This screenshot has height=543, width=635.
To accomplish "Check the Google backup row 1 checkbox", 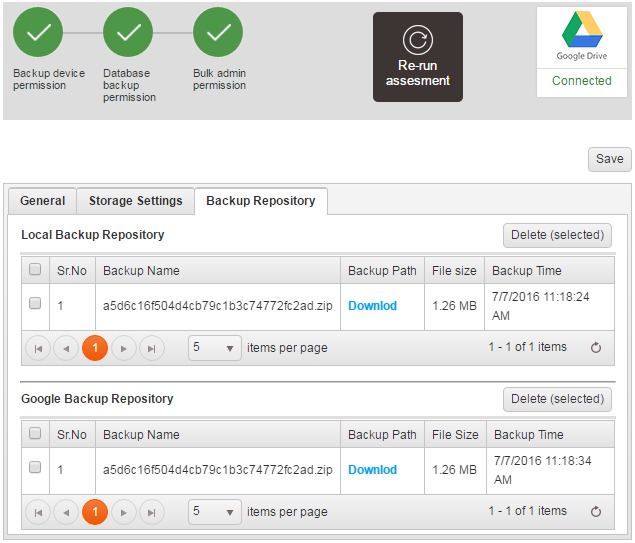I will [x=35, y=467].
